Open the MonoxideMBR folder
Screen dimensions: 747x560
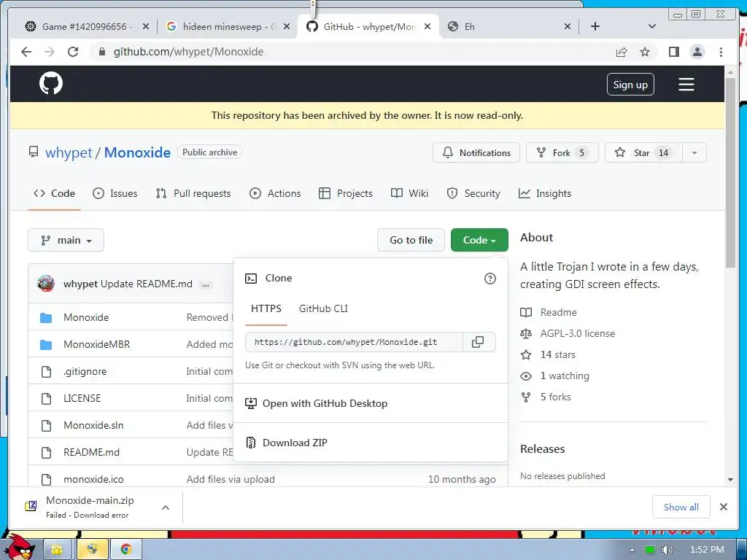click(x=97, y=344)
